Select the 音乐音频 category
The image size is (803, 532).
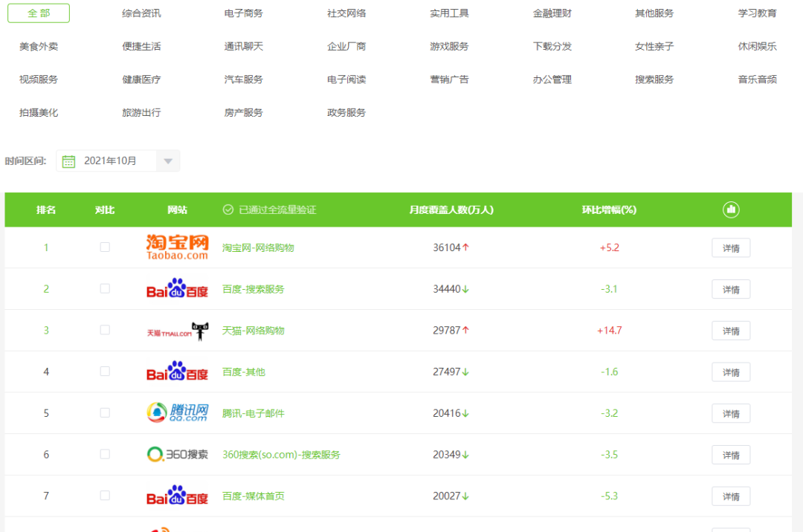pos(758,80)
